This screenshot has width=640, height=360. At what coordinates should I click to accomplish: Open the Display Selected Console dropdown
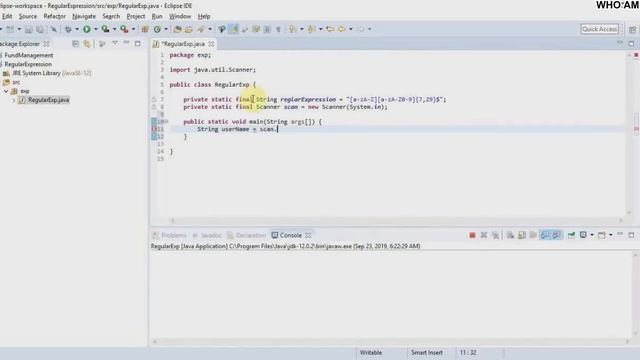(x=592, y=235)
